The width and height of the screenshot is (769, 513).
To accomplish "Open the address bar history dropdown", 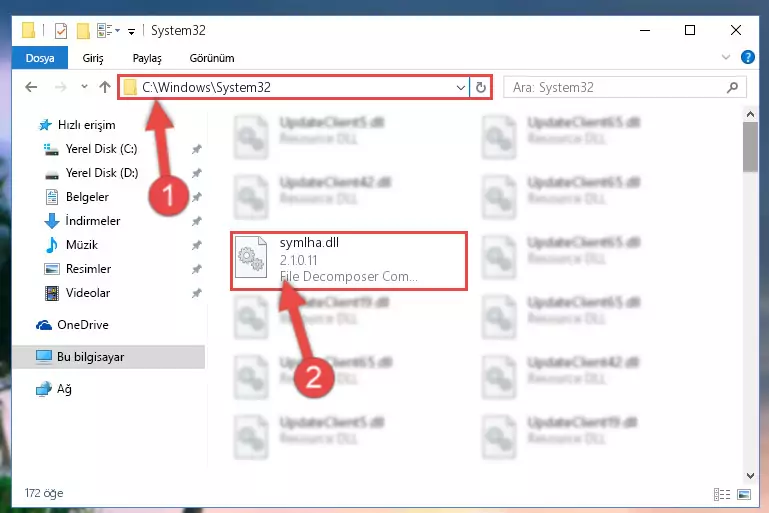I will 461,88.
